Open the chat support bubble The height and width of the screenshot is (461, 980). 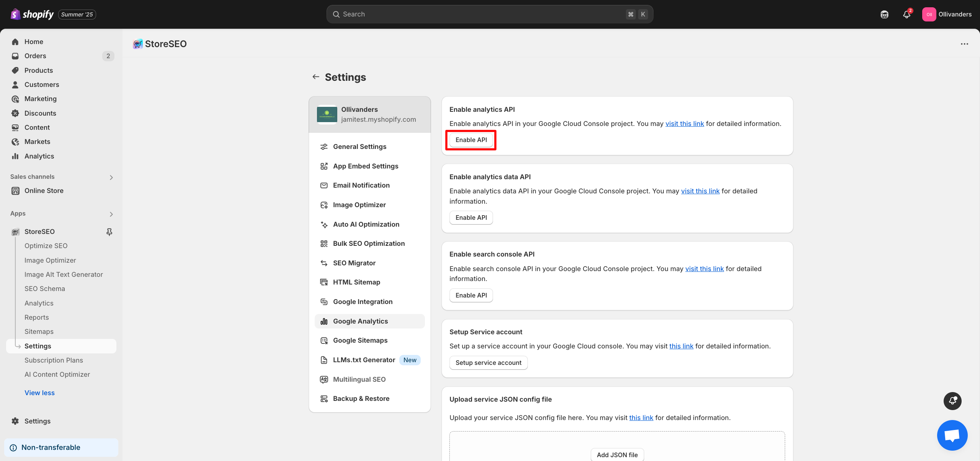tap(952, 435)
